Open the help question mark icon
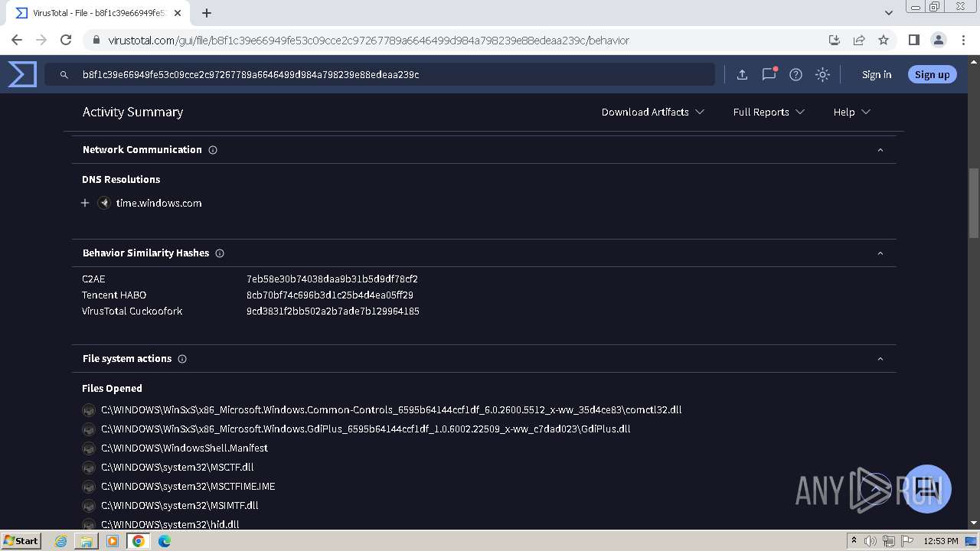Viewport: 980px width, 551px height. tap(795, 74)
